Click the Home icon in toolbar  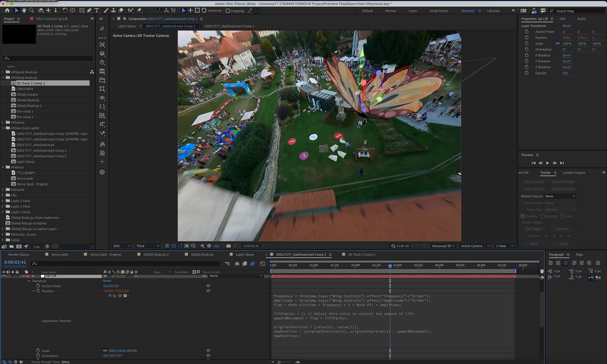[x=7, y=11]
